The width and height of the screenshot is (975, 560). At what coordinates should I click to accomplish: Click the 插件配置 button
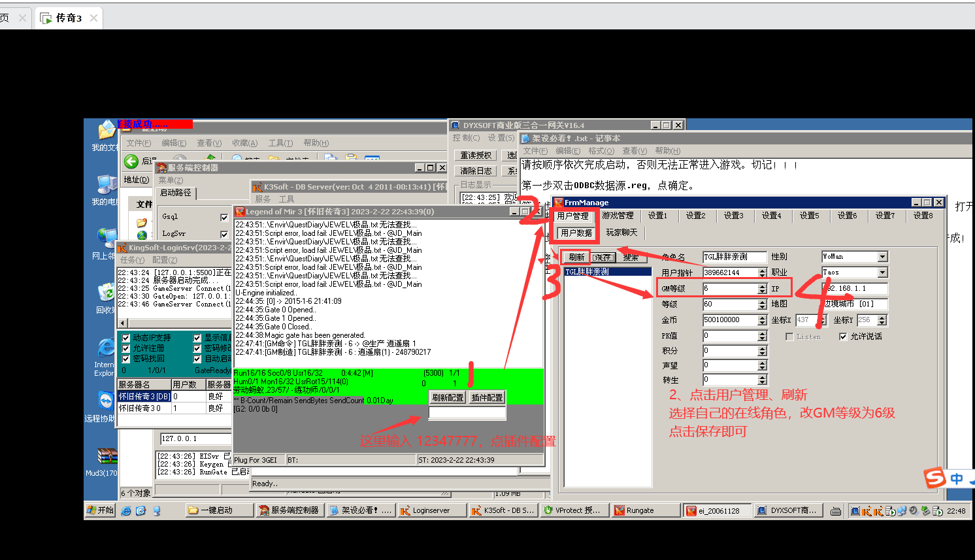487,397
